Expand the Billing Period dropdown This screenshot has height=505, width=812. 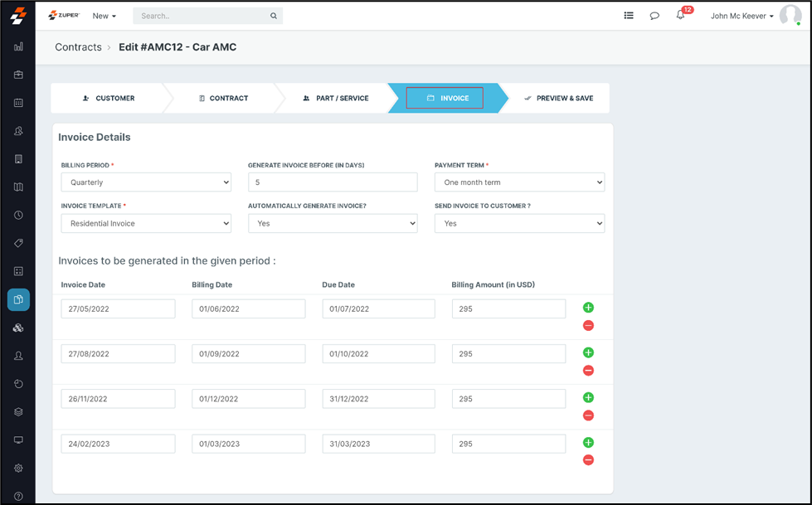[146, 182]
